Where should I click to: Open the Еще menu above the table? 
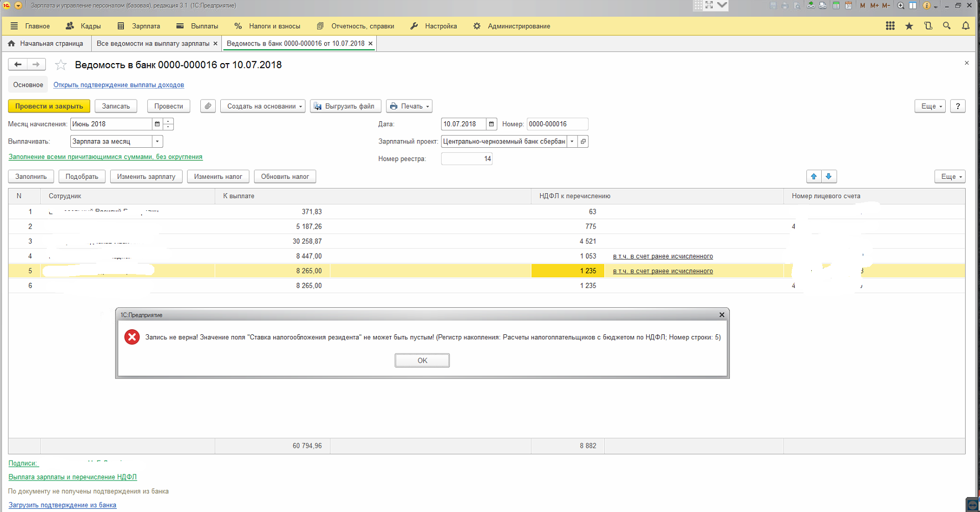click(x=950, y=177)
